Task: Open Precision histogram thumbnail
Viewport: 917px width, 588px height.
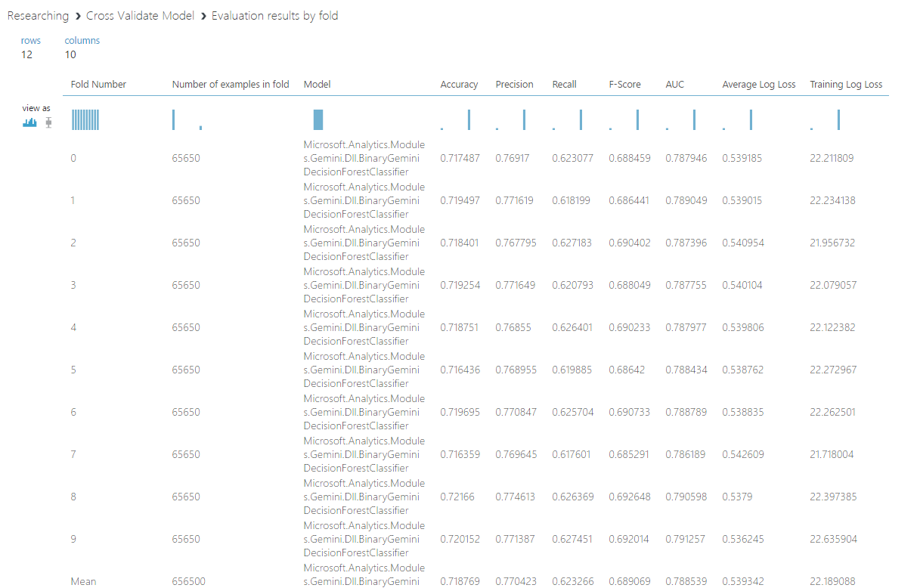Action: tap(510, 119)
